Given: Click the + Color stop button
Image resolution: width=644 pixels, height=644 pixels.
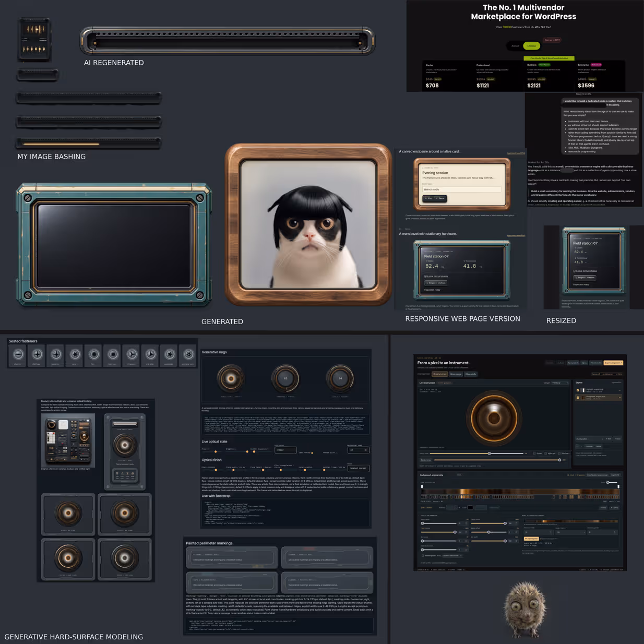Looking at the screenshot, I should coord(603,508).
